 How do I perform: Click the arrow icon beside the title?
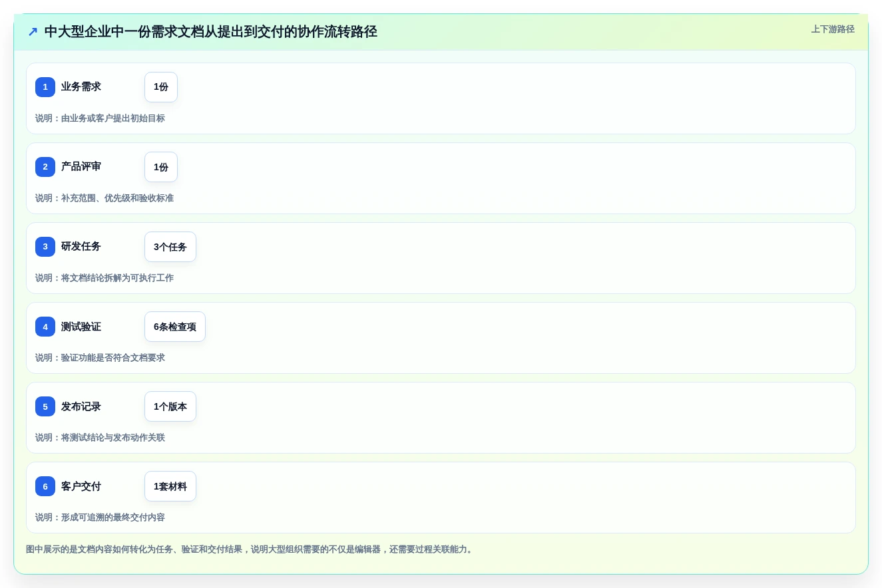(33, 32)
